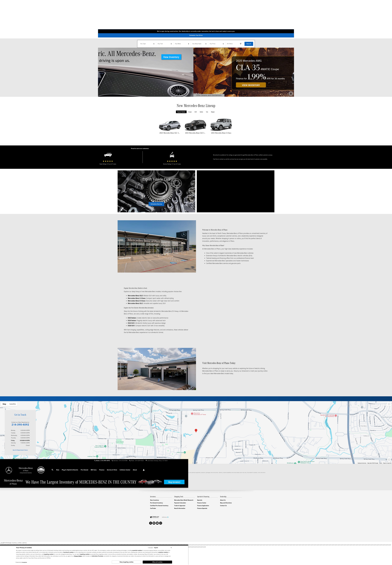Open the Finance menu
The image size is (392, 565).
tap(102, 470)
